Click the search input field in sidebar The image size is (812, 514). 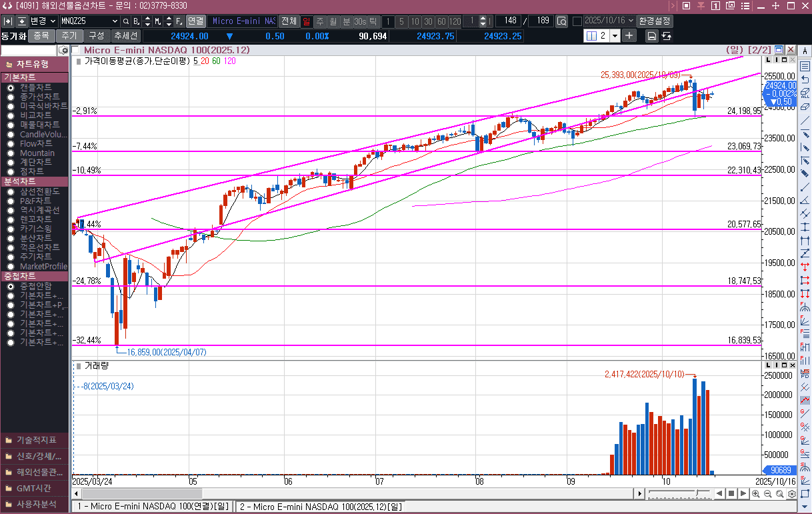point(29,51)
